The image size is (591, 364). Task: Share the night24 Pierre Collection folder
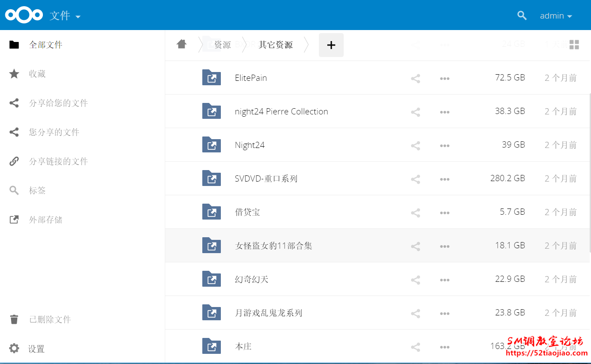click(x=415, y=112)
